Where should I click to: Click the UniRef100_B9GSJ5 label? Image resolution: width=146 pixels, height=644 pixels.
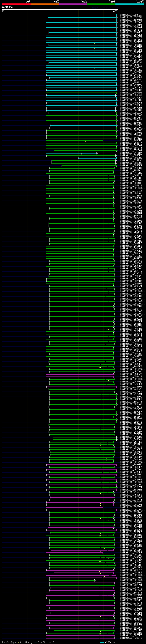click(131, 82)
